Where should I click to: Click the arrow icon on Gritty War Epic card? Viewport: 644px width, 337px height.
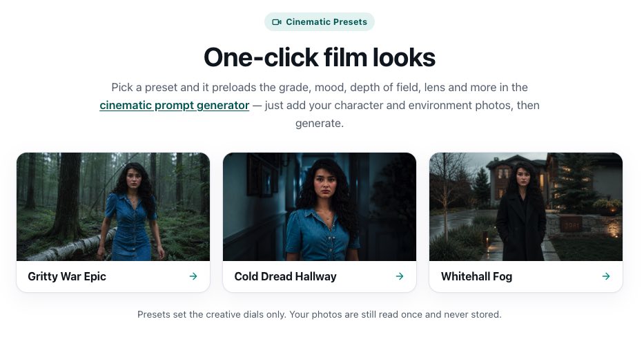pos(193,276)
